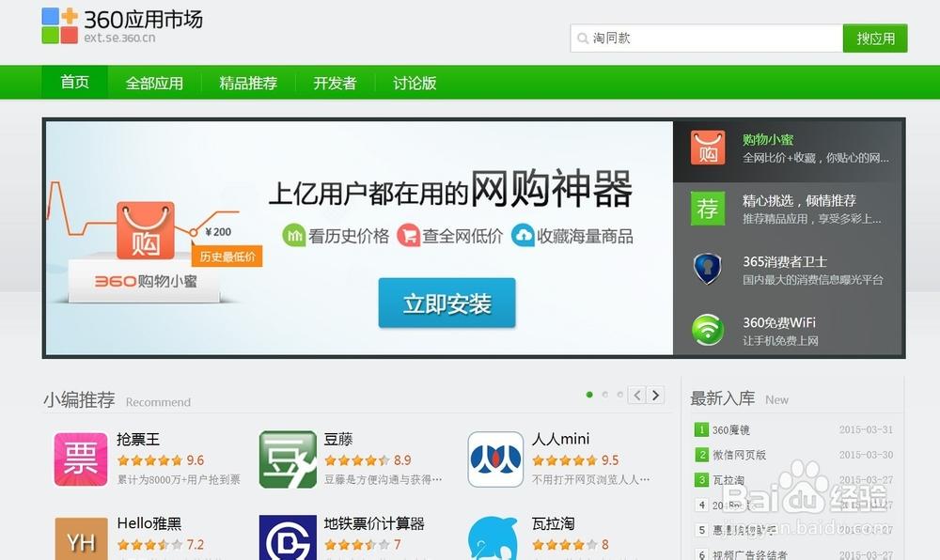Click the 看历史价格 green icon in banner
Screen dimensions: 940x560
point(293,236)
